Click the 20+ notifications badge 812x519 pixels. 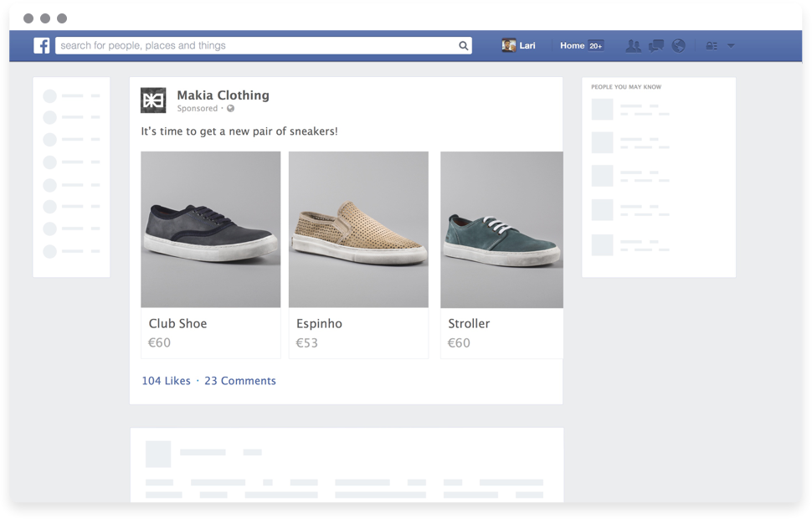595,46
